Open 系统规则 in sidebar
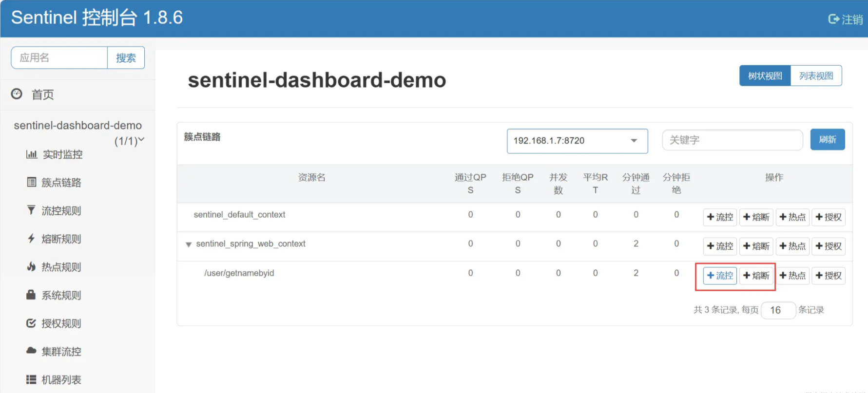 tap(61, 296)
